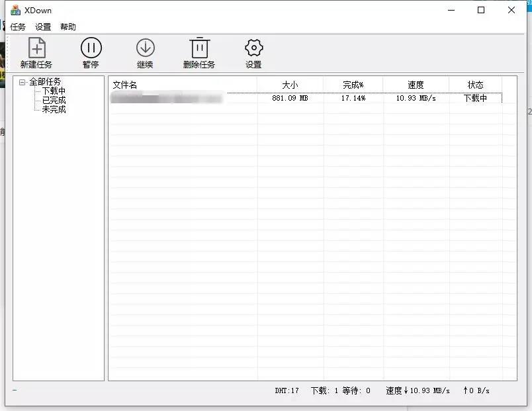The width and height of the screenshot is (532, 411).
Task: Select 已完成 in the task tree
Action: tap(54, 101)
